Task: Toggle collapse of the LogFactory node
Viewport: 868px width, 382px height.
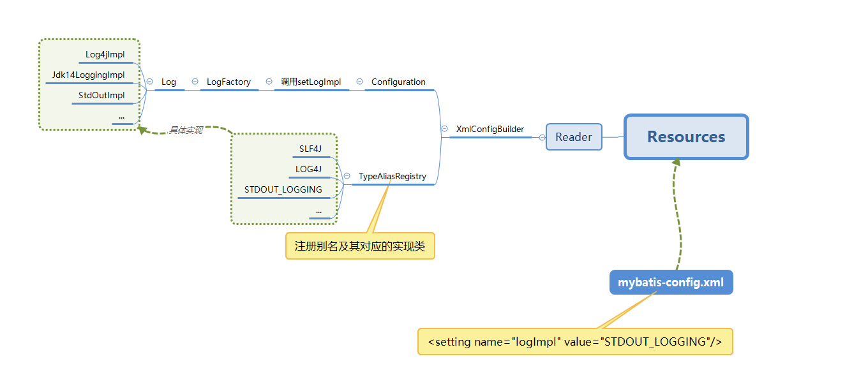Action: pyautogui.click(x=194, y=82)
